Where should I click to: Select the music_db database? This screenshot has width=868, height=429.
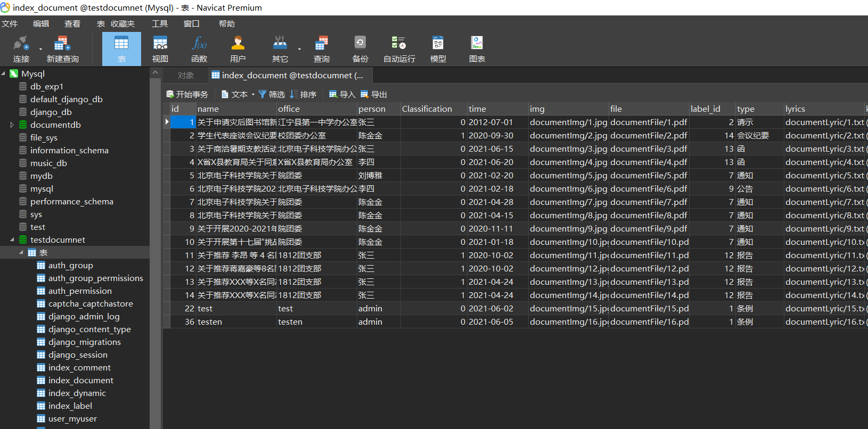pyautogui.click(x=48, y=163)
